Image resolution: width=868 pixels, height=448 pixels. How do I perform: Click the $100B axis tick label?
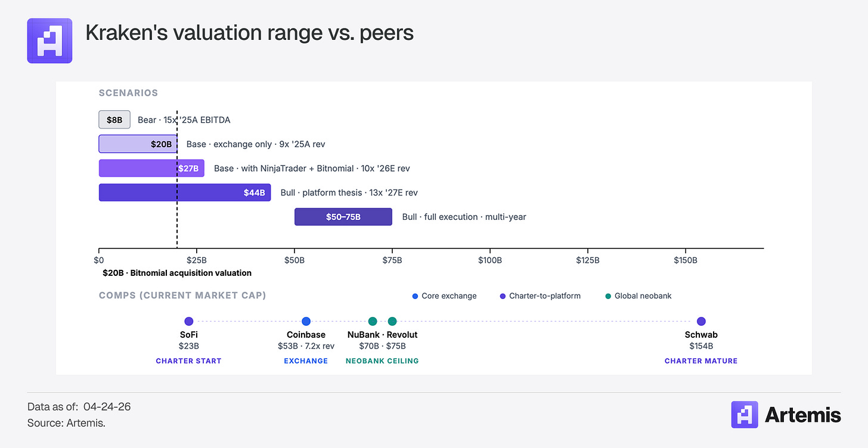pos(489,260)
